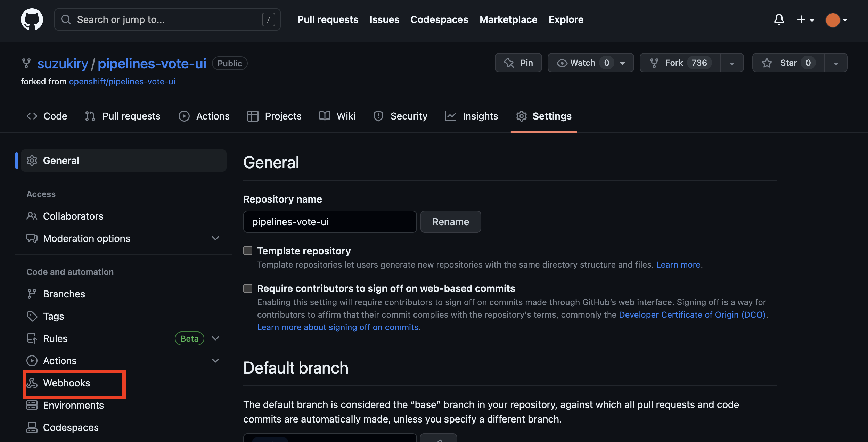Click the Public visibility badge
The image size is (868, 442).
coord(230,63)
